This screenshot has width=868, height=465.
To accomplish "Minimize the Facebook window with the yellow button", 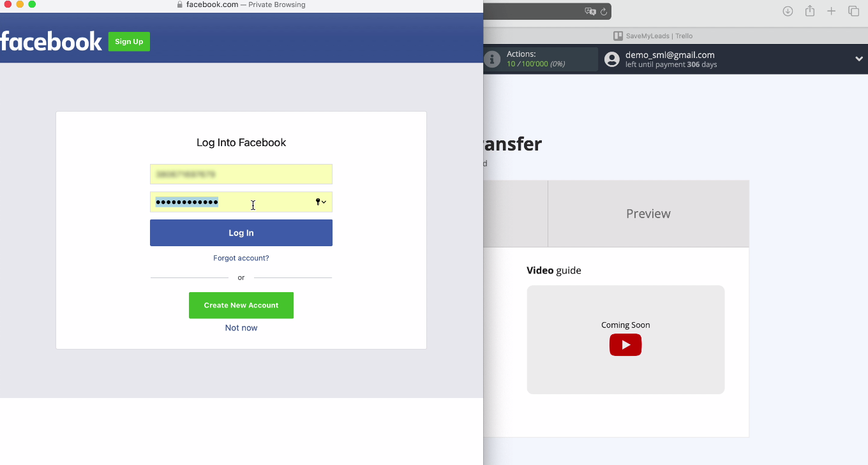I will click(x=20, y=4).
